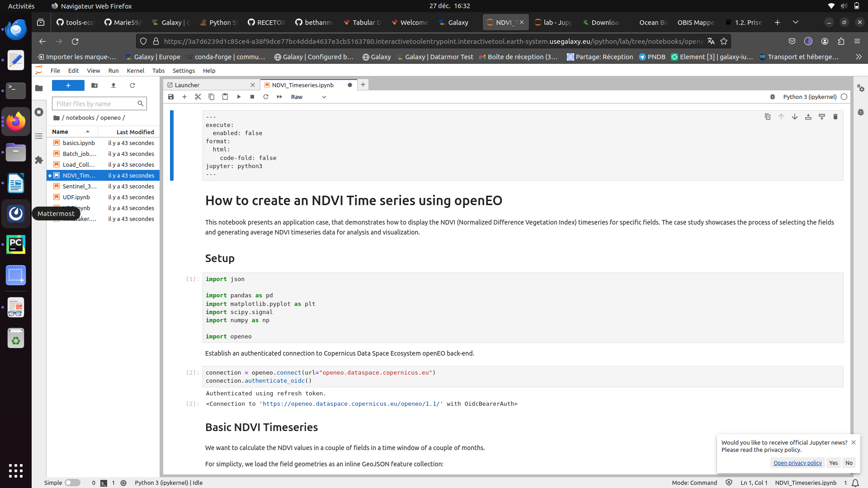
Task: Dismiss the Jupyter news notification
Action: [x=854, y=442]
